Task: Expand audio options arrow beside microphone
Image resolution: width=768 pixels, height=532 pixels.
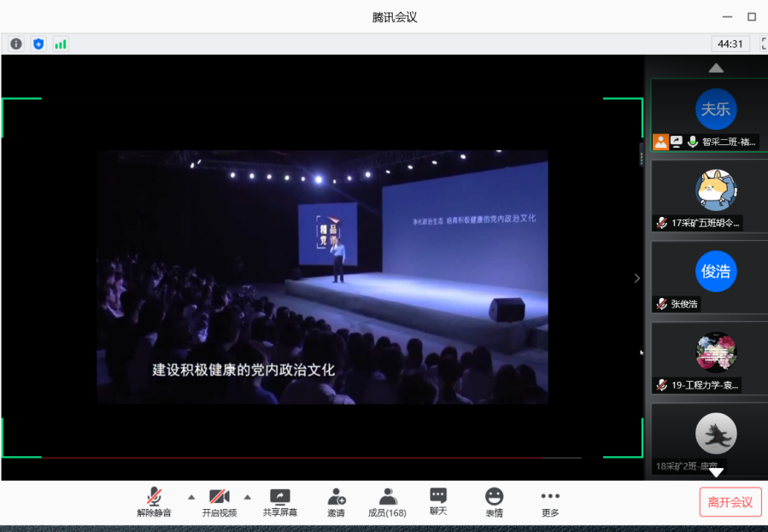Action: coord(191,496)
